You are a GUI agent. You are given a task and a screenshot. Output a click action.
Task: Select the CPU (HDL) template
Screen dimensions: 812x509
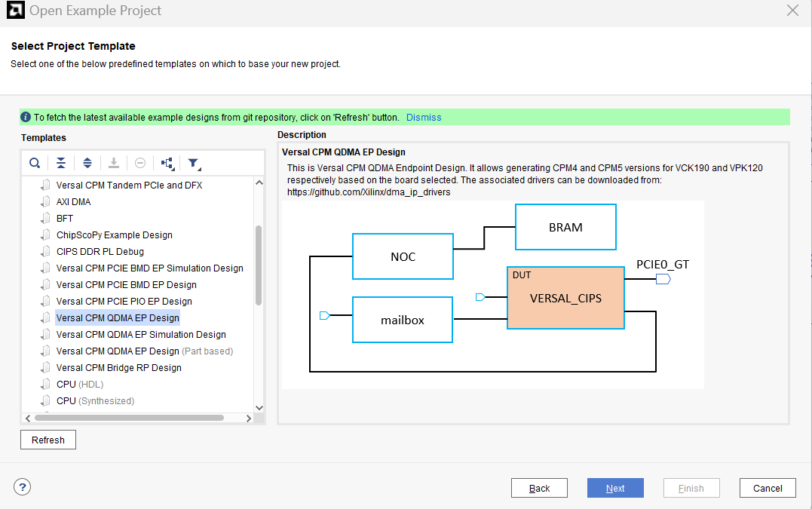[80, 384]
